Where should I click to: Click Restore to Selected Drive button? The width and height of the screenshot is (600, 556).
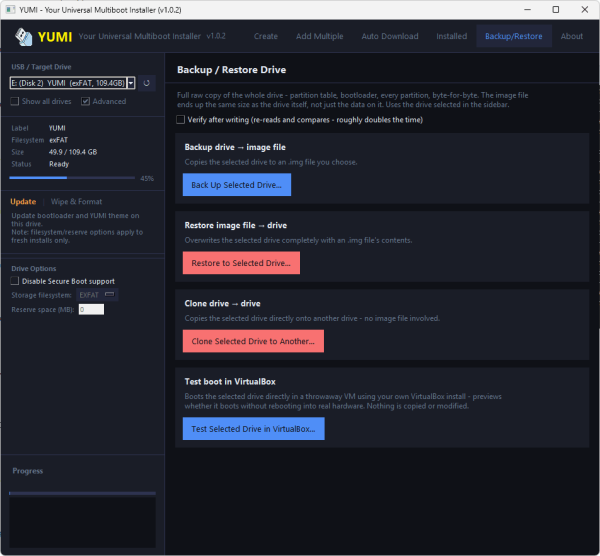click(241, 263)
